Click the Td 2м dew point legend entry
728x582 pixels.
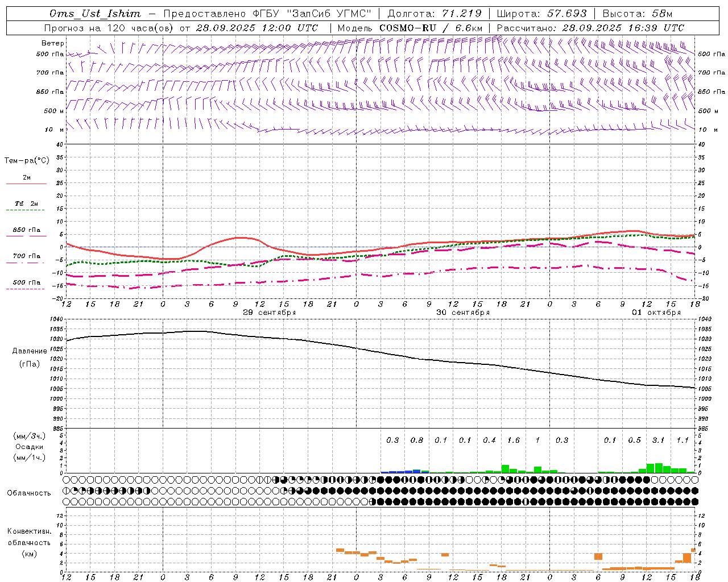coord(27,203)
